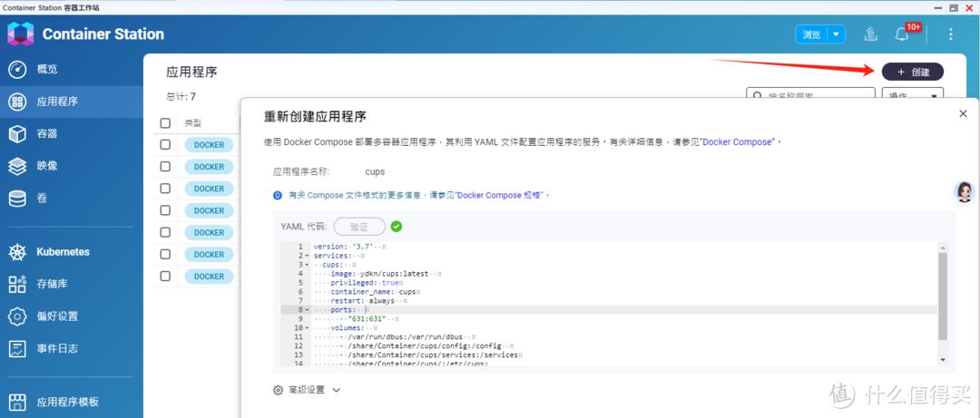Open the 卷 database icon
Viewport: 980px width, 418px height.
coord(17,199)
